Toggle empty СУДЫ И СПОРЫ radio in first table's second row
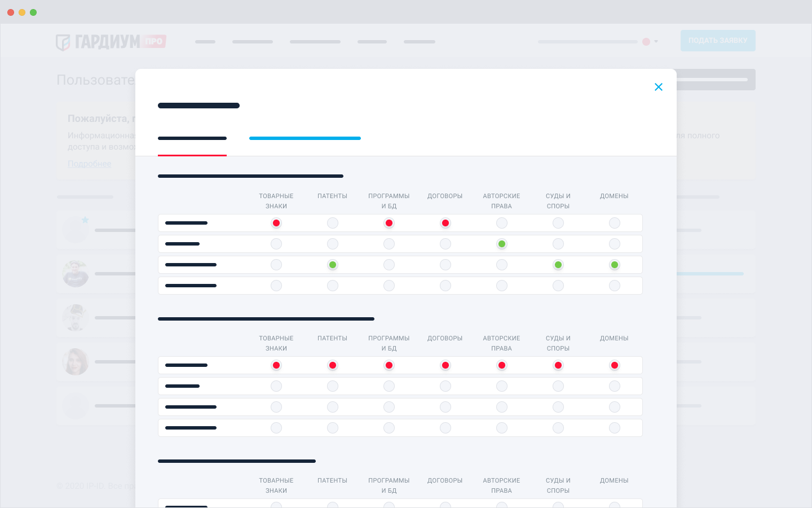 pyautogui.click(x=558, y=244)
